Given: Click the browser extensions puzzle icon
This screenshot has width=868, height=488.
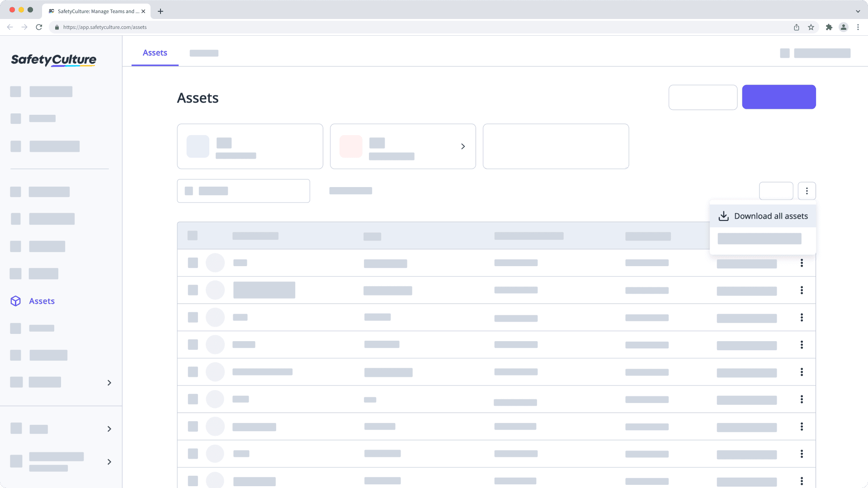Looking at the screenshot, I should tap(830, 27).
